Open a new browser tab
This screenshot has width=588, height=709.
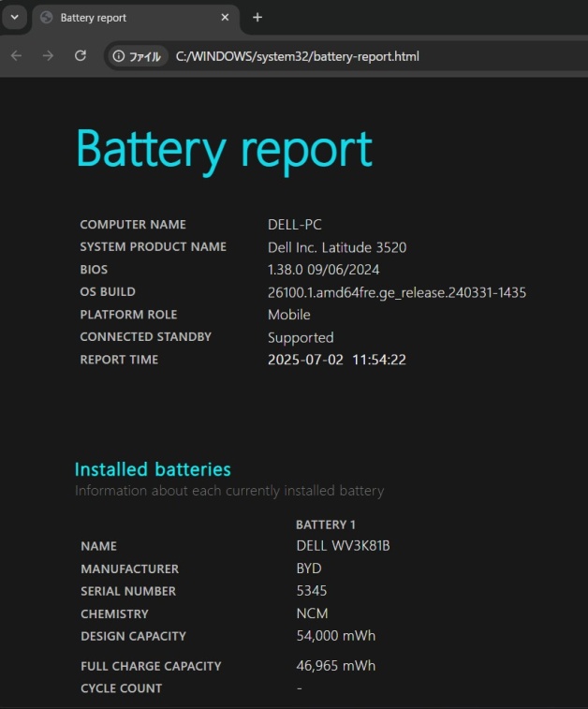pos(257,17)
